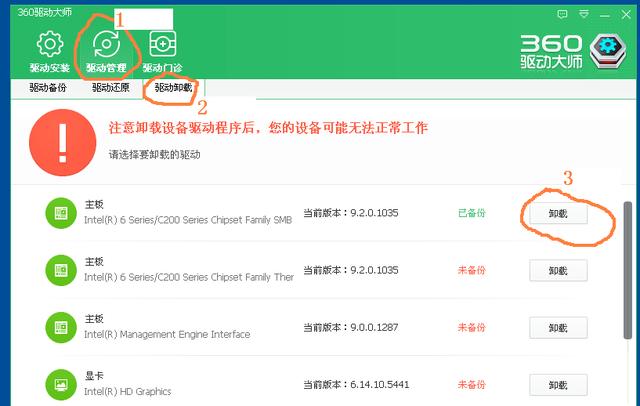
Task: Click motherboard icon for Chipset Family Ther
Action: point(61,270)
